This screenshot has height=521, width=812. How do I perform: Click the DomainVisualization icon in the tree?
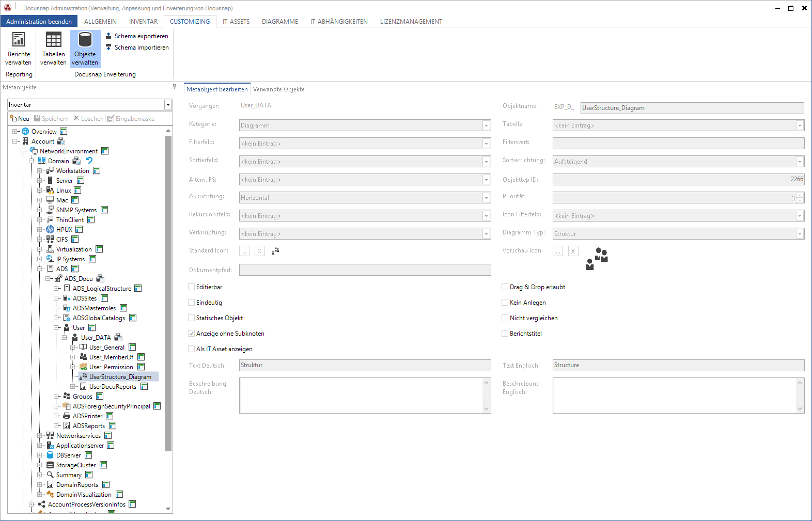(x=50, y=494)
